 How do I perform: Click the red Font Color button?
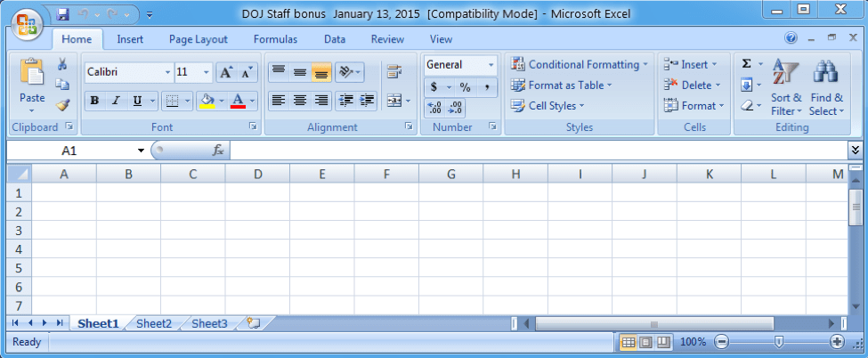click(238, 101)
